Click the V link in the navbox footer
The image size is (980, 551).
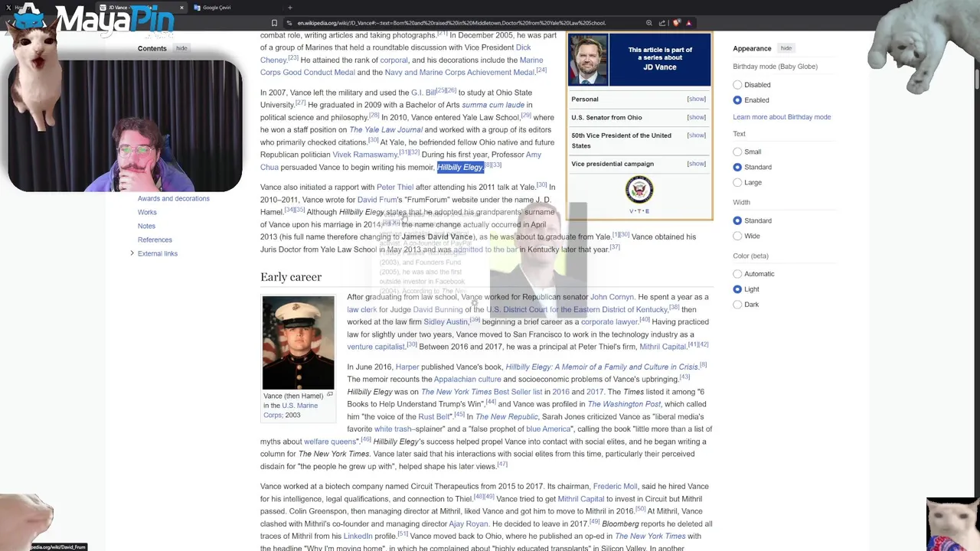click(x=631, y=211)
